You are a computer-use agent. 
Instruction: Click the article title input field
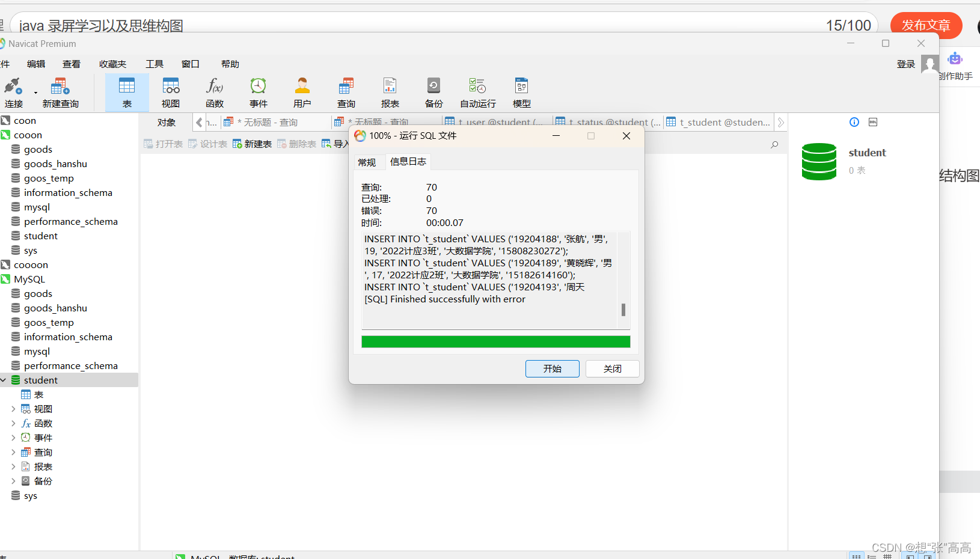444,25
